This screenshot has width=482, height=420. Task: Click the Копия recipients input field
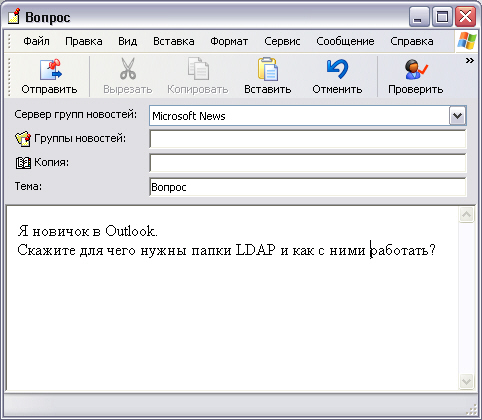click(x=308, y=163)
